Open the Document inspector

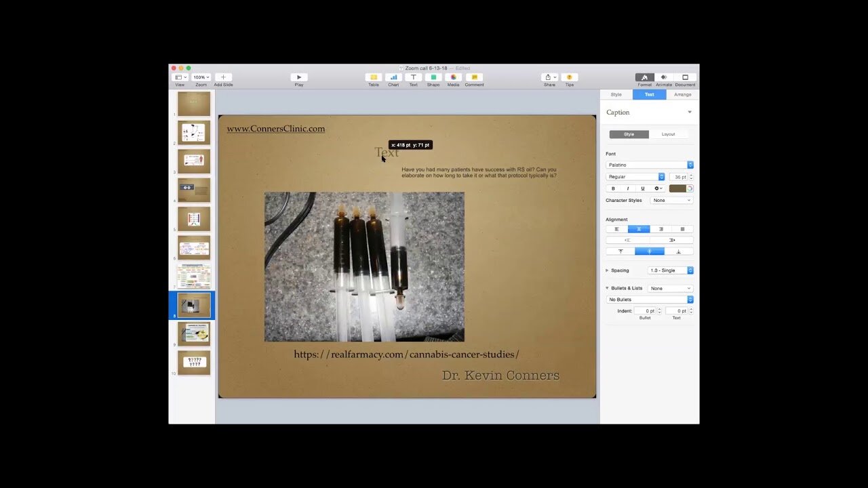685,77
